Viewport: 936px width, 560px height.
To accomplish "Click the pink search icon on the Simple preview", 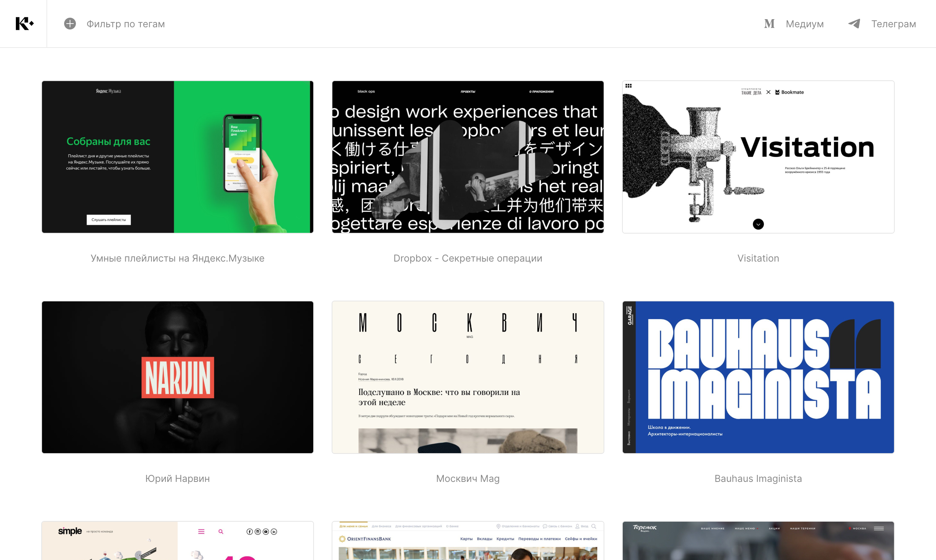I will pyautogui.click(x=220, y=531).
